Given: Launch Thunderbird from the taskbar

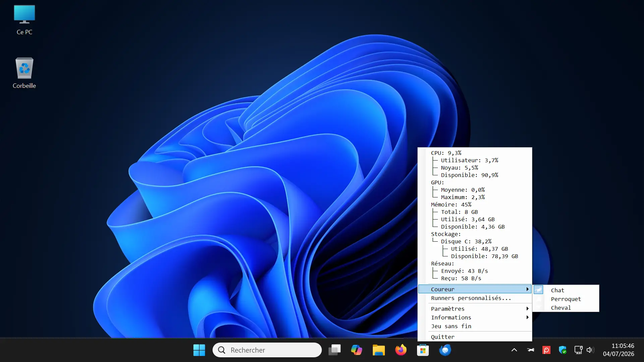Looking at the screenshot, I should 445,350.
